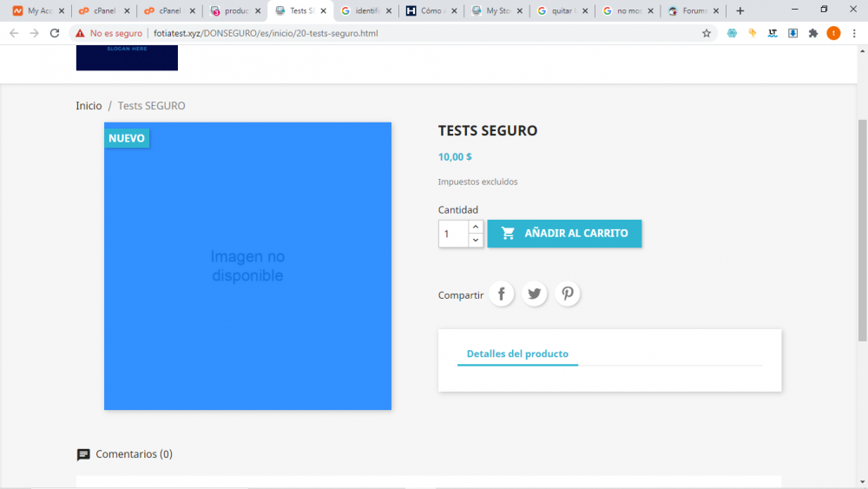
Task: Open the Chrome profile avatar
Action: tap(833, 33)
